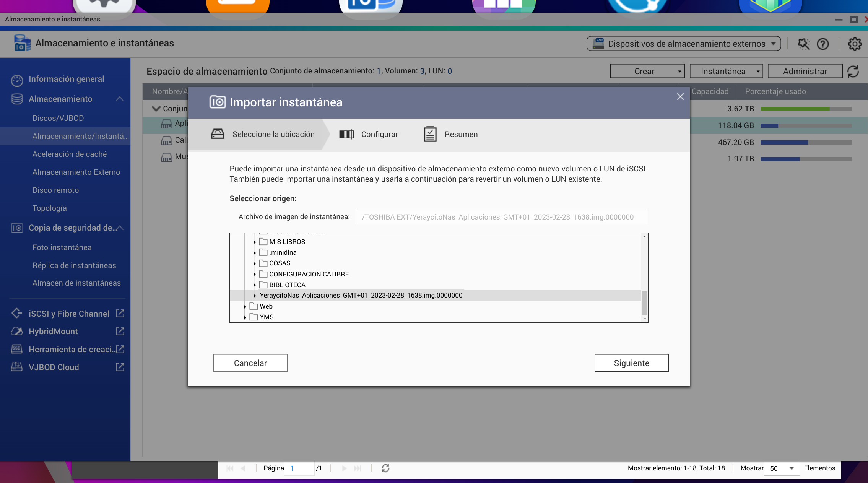Click the pagination refresh icon at bottom
The image size is (868, 483).
(x=385, y=468)
